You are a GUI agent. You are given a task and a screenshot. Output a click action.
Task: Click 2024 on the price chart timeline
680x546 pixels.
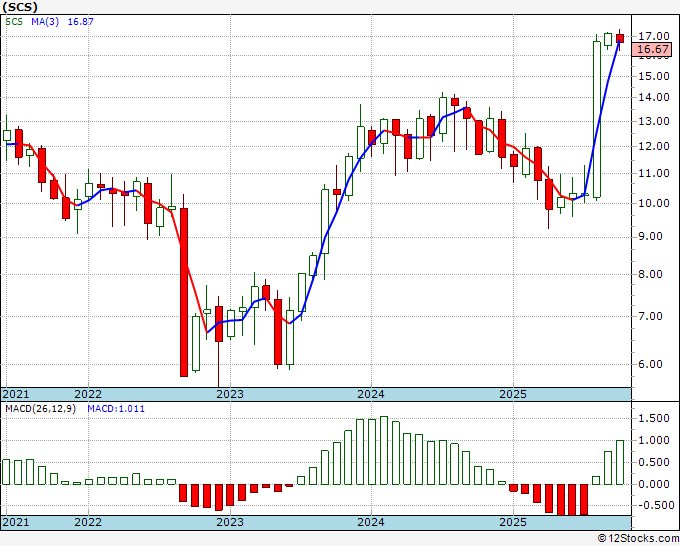[x=371, y=394]
